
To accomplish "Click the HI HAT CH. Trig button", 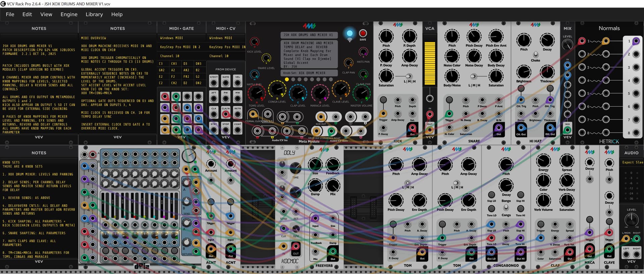I will point(521,88).
